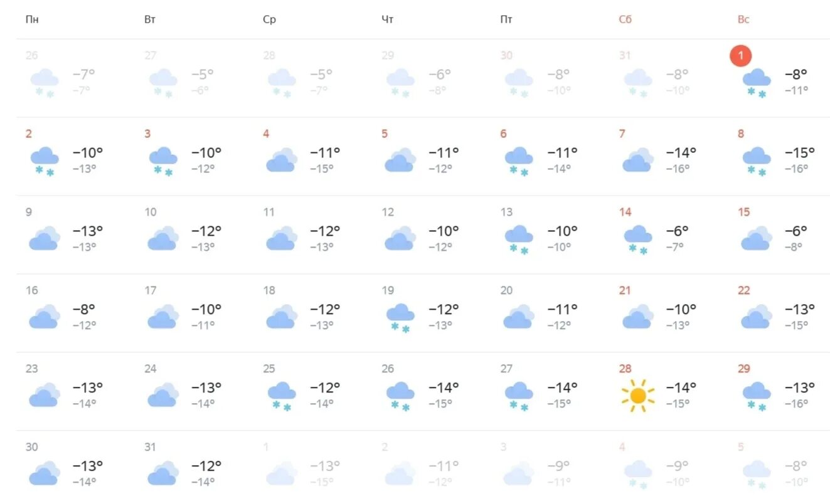
Task: Click the snow cloud icon on day 8
Action: pyautogui.click(x=756, y=162)
